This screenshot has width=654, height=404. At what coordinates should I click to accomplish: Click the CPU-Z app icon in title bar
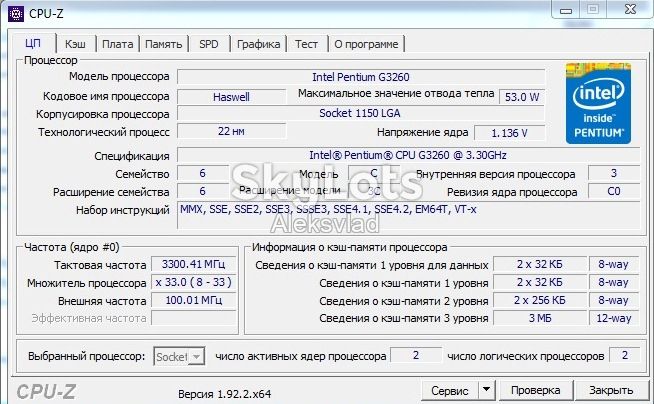click(16, 14)
